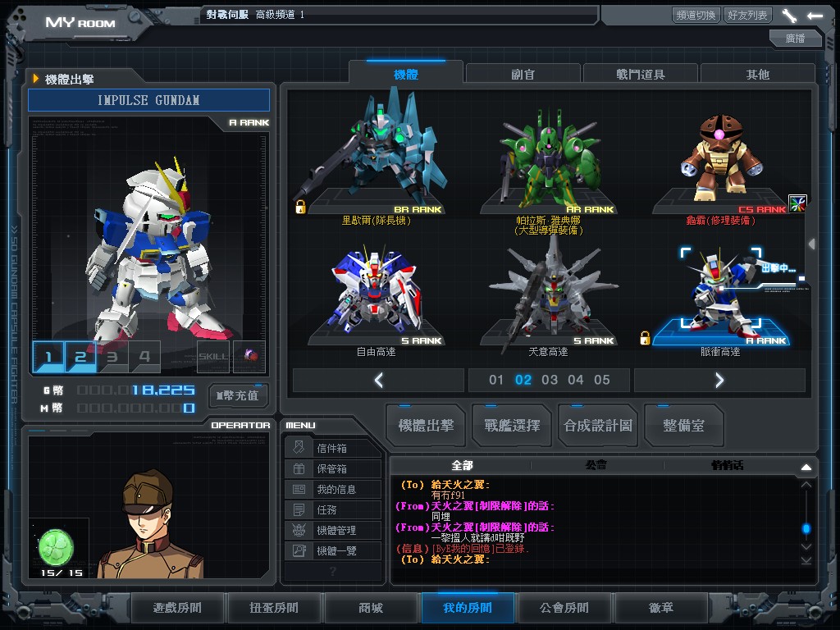Image resolution: width=840 pixels, height=630 pixels.
Task: Open settings with the wrench icon
Action: point(789,16)
